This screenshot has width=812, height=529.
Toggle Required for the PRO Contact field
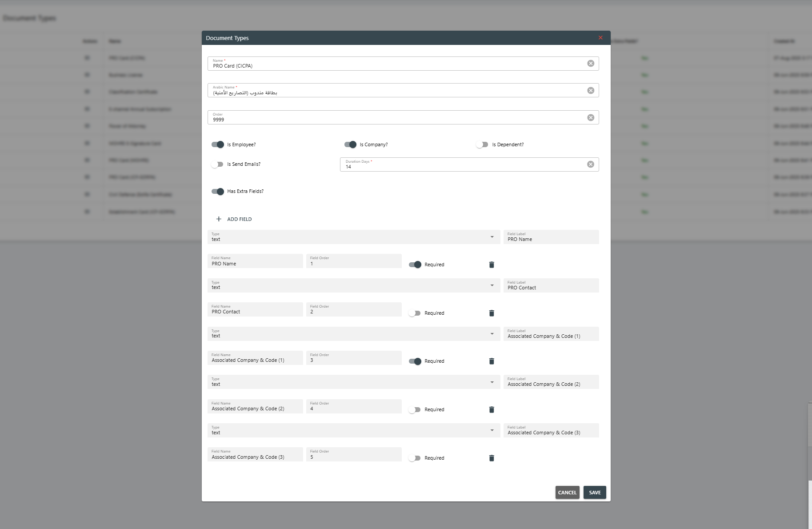pos(415,313)
